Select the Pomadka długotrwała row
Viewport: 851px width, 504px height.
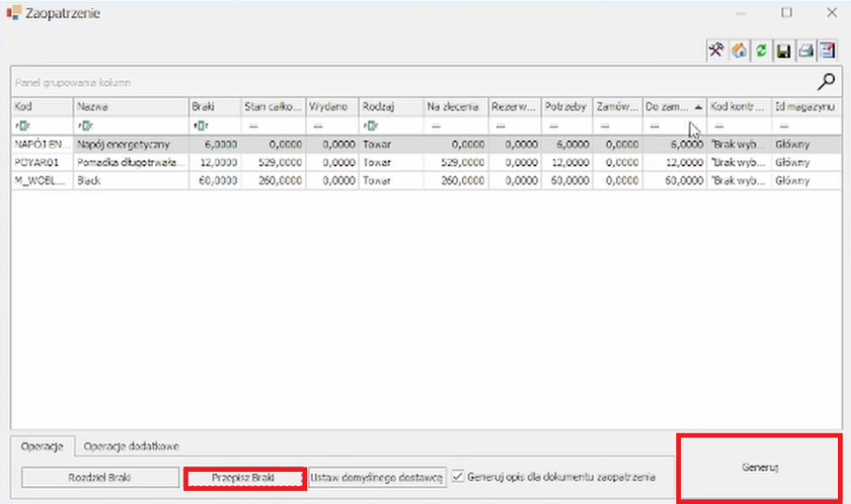coord(132,162)
